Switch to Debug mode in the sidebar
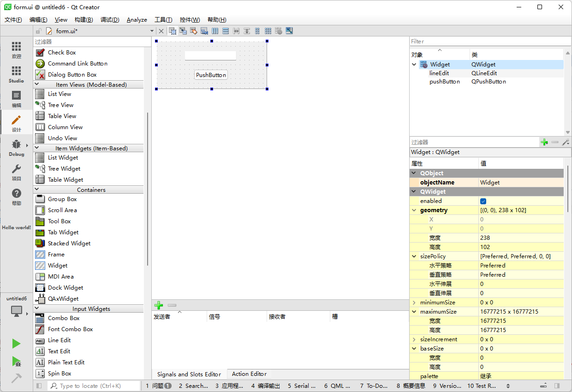Screen dimensions: 572x392 (x=17, y=148)
